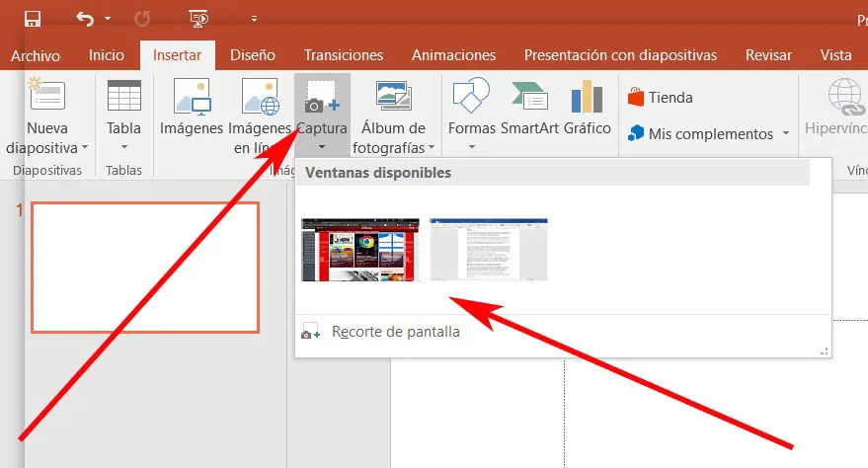Click the Tablas group label
The width and height of the screenshot is (868, 468).
pyautogui.click(x=124, y=171)
